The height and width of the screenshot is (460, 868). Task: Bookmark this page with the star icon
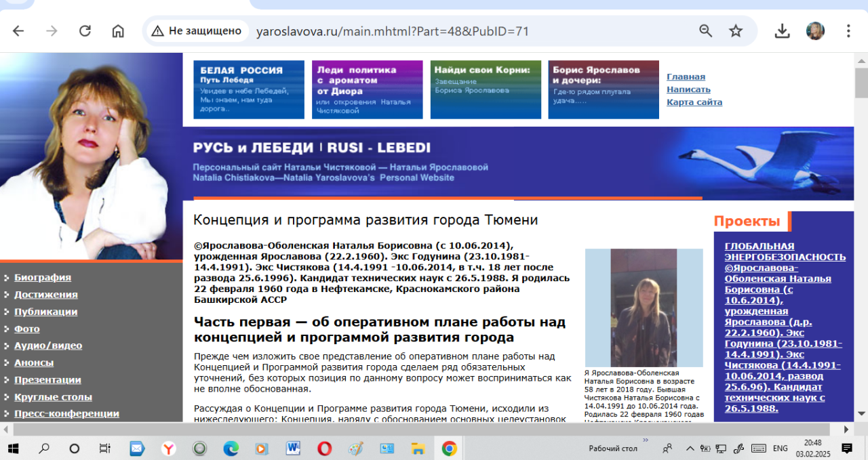pos(736,31)
